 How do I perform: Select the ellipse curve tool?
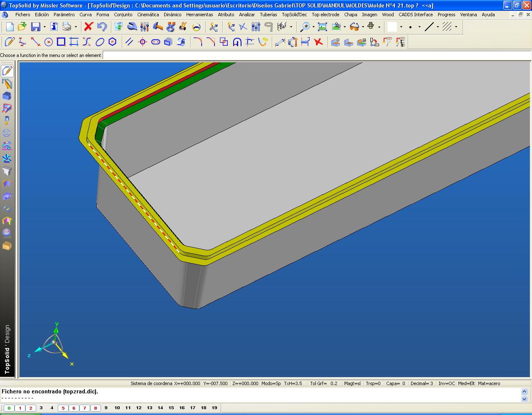[100, 42]
